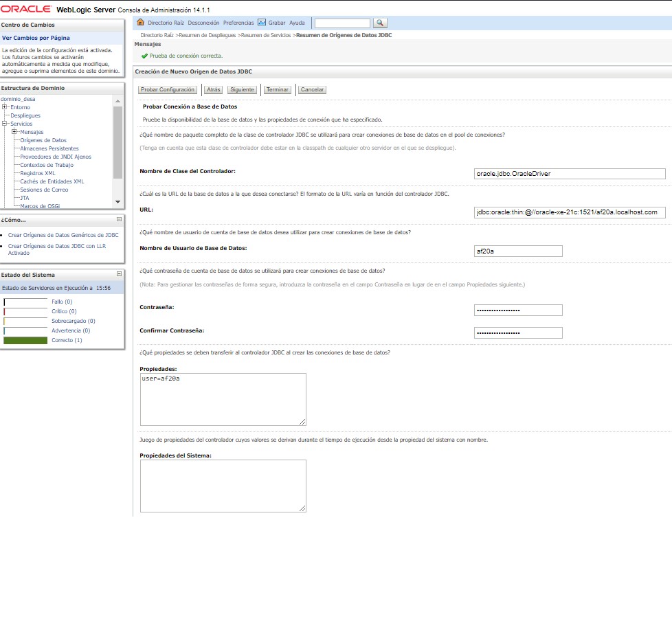Open breadcrumb Resumen de Despliegues
Screen dimensions: 672x632
click(x=208, y=35)
